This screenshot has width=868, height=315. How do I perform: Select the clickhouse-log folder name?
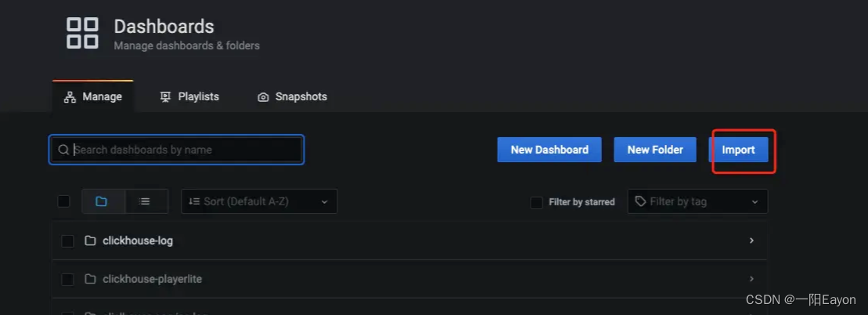[x=138, y=241]
